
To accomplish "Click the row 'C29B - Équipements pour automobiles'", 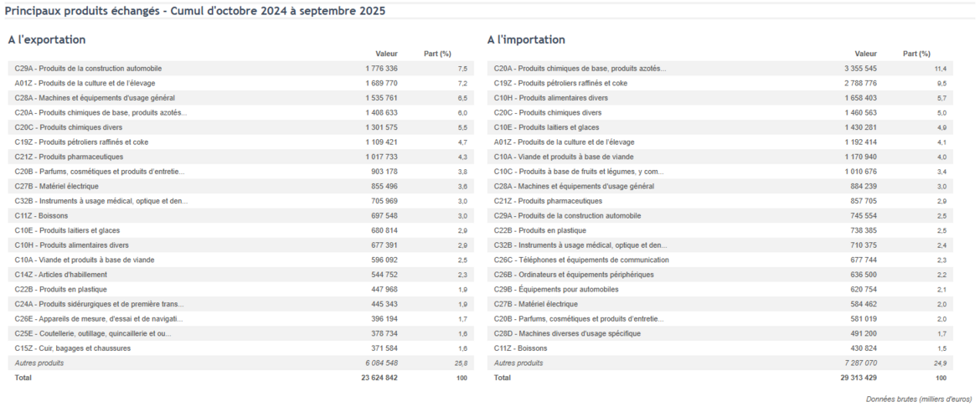I will coord(556,290).
